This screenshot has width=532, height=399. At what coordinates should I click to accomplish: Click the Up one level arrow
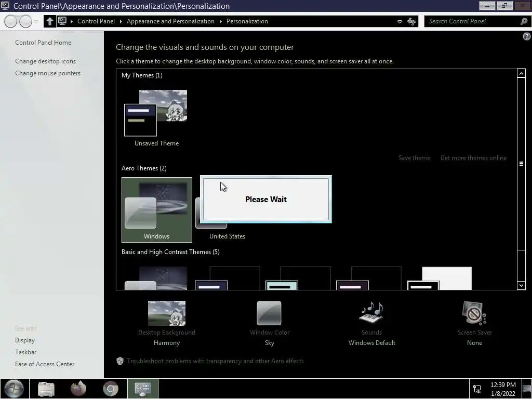pos(49,21)
